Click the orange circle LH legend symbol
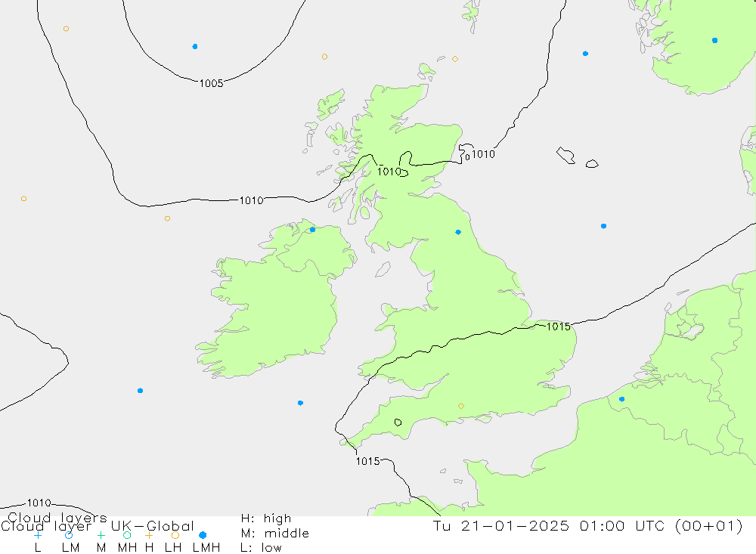The image size is (756, 554). pos(175,535)
